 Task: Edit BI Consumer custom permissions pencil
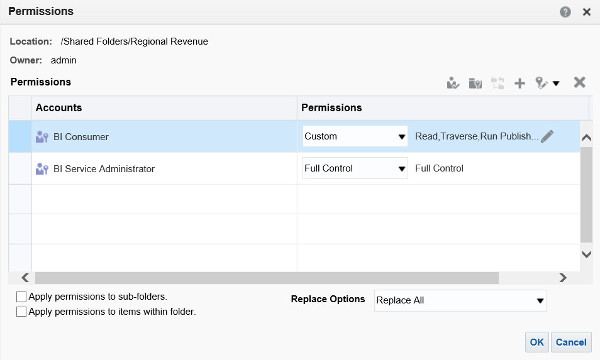[x=547, y=136]
